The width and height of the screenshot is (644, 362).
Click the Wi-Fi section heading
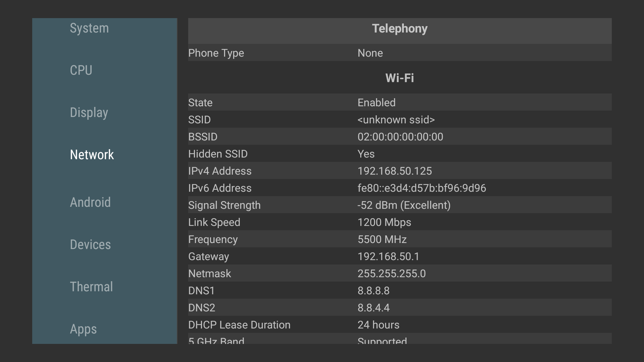tap(400, 78)
